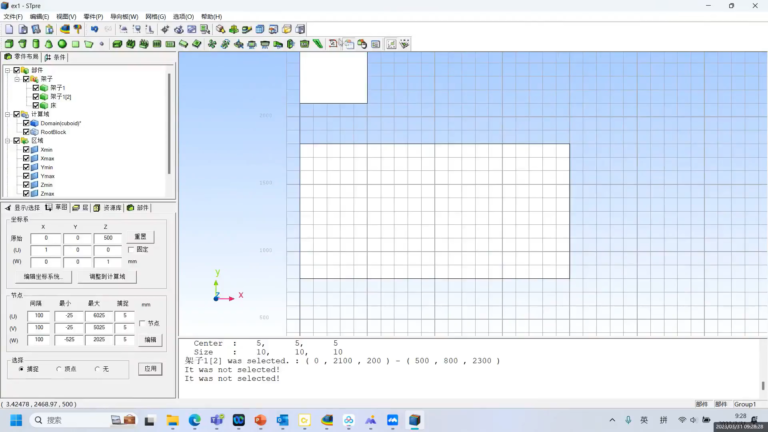Screen dimensions: 768x432
Task: Select the 架子1[2] tree item
Action: pyautogui.click(x=61, y=96)
